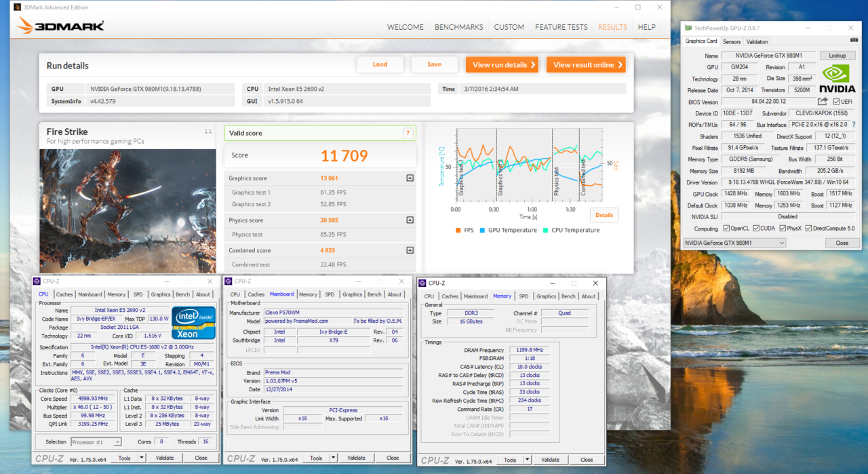The image size is (868, 474).
Task: Click the valid score help question mark
Action: click(x=408, y=133)
